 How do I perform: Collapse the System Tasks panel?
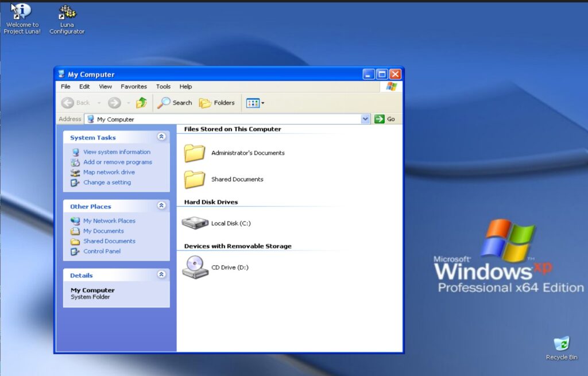(161, 137)
